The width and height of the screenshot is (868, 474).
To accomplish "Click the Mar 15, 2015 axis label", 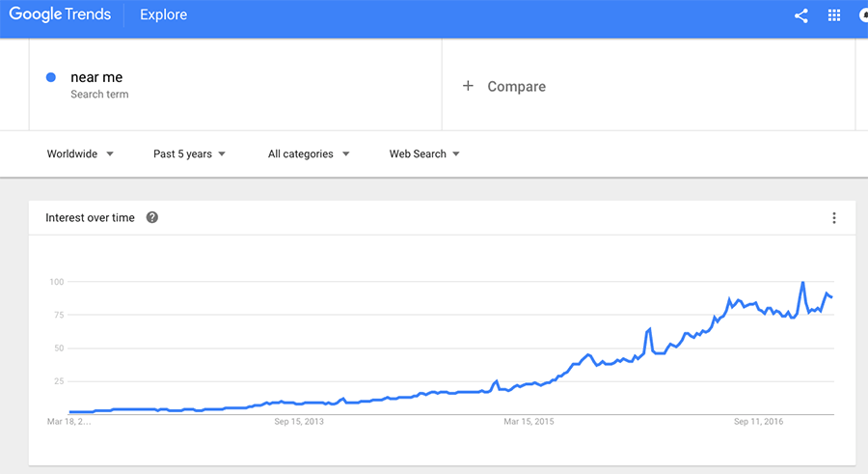I will tap(529, 421).
